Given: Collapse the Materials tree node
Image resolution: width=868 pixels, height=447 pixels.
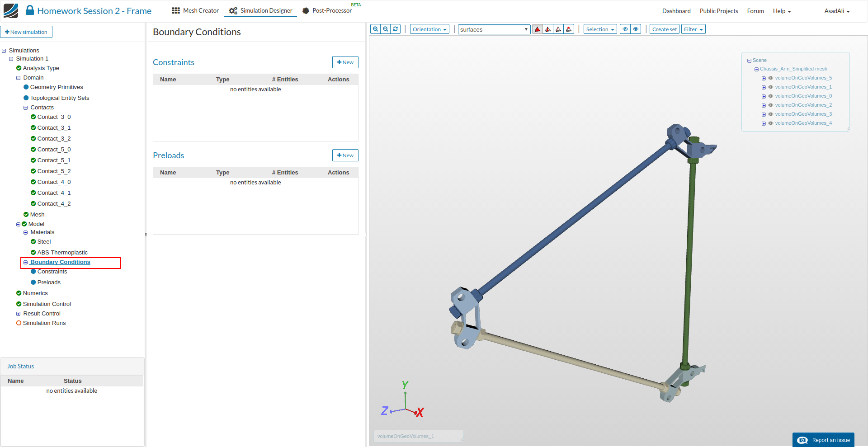Looking at the screenshot, I should [x=26, y=233].
